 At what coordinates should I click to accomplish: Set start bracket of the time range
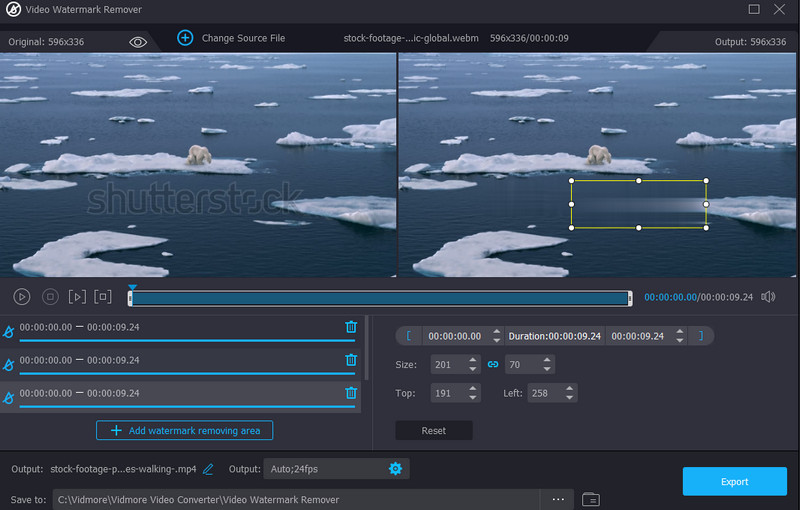(x=409, y=336)
